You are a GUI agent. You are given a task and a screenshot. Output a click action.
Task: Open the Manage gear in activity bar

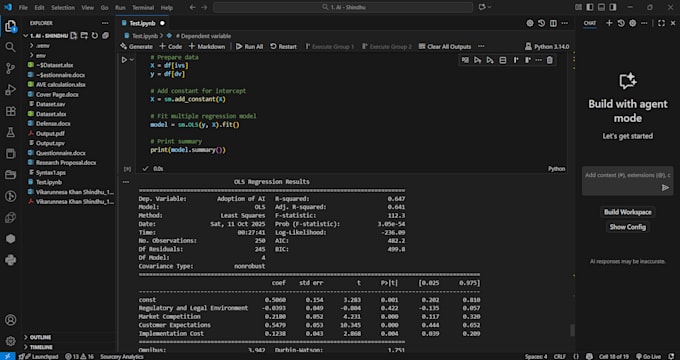point(10,341)
